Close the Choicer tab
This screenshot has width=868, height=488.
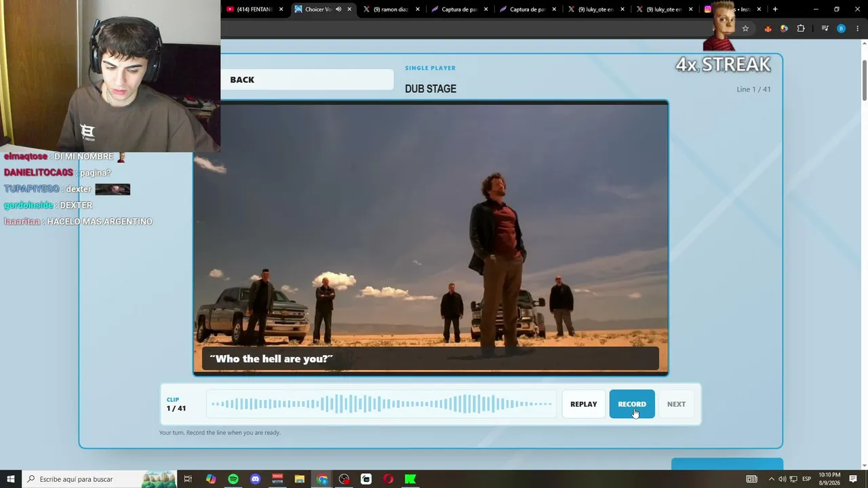[x=349, y=9]
